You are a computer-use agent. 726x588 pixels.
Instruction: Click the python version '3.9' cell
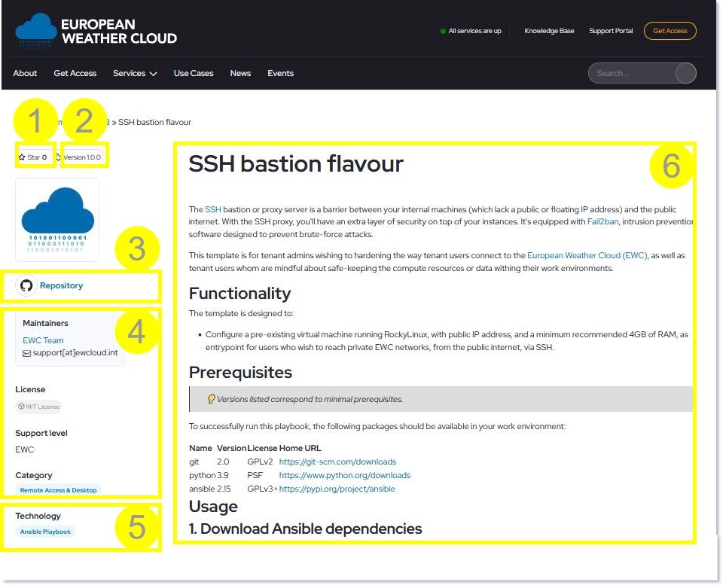223,476
